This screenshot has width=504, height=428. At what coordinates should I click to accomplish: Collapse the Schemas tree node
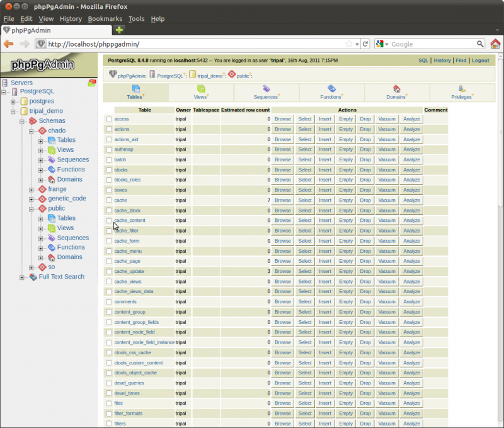coord(22,122)
